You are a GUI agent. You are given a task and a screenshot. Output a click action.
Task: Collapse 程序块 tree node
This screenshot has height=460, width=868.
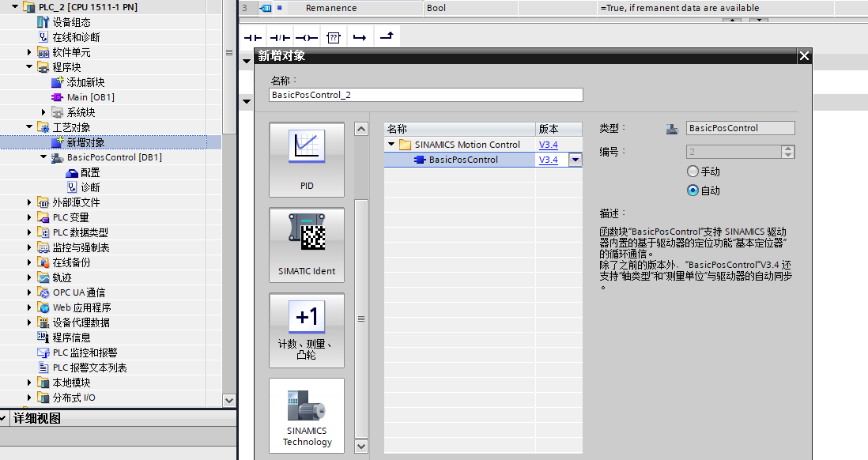(29, 66)
